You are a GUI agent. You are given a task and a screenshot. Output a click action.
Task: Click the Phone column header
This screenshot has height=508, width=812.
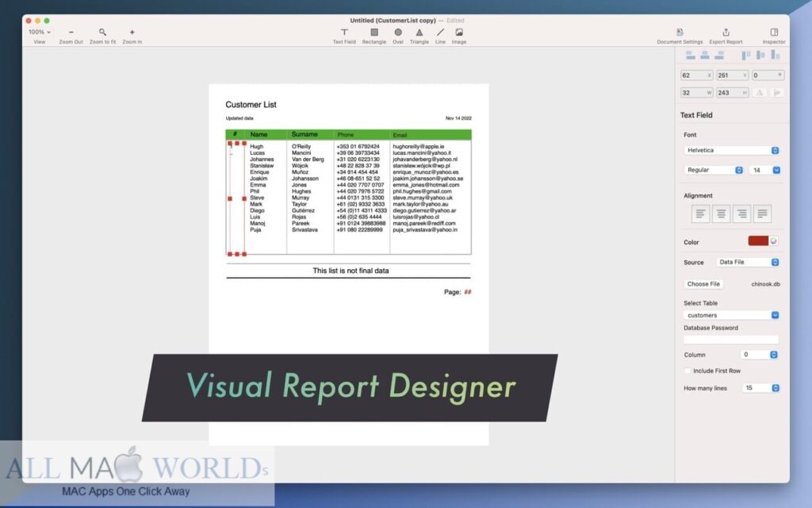pyautogui.click(x=346, y=135)
